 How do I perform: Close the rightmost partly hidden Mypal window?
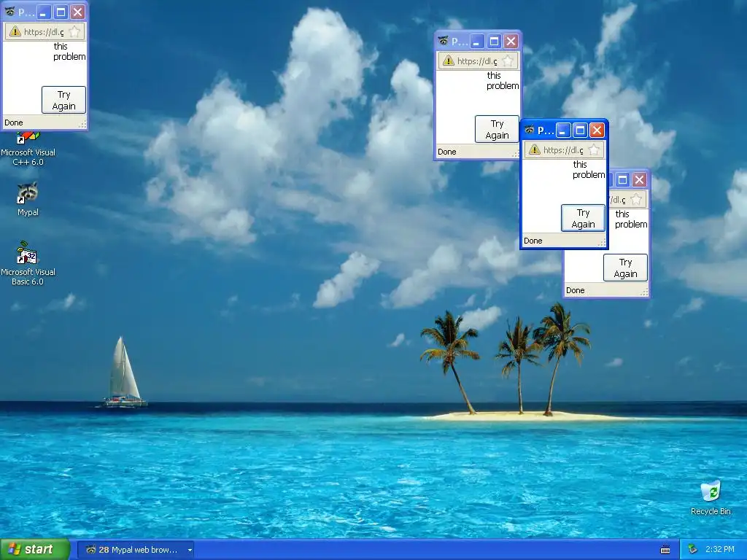coord(639,179)
